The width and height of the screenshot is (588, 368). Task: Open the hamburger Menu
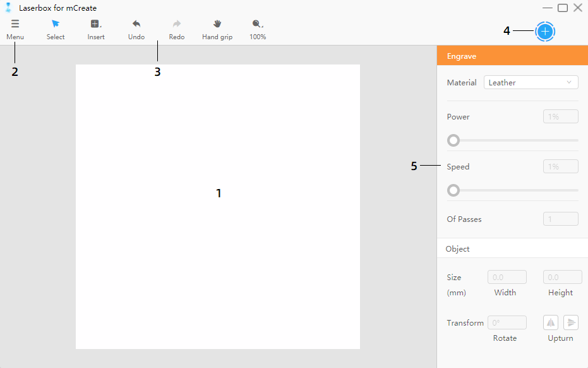(x=15, y=30)
